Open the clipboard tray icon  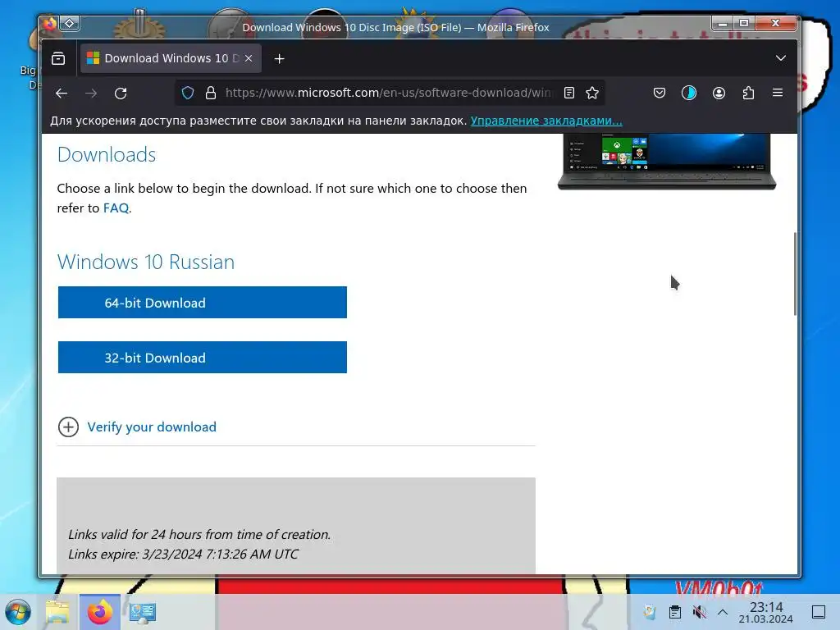(x=675, y=612)
